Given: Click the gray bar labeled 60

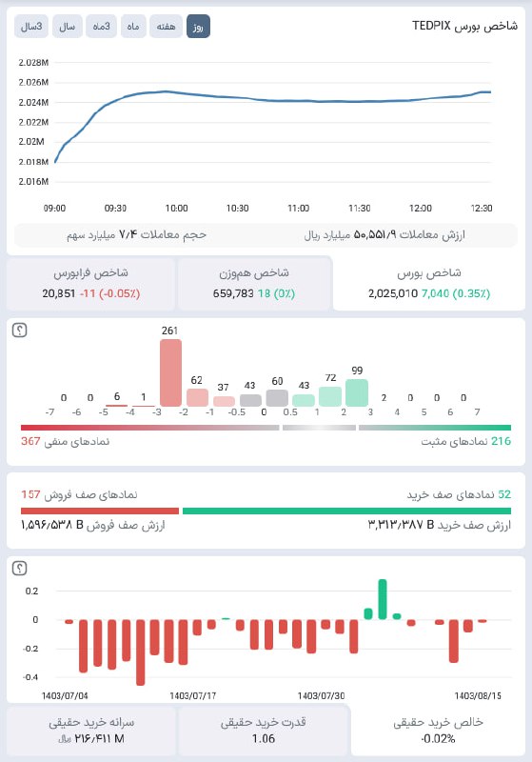Looking at the screenshot, I should (x=277, y=398).
